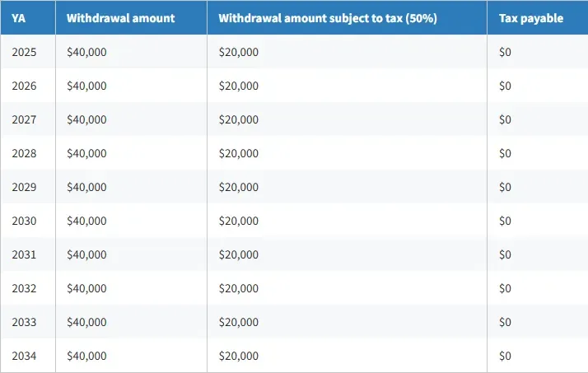Click the $0 tax payable for 2025
The height and width of the screenshot is (373, 588).
pos(505,52)
